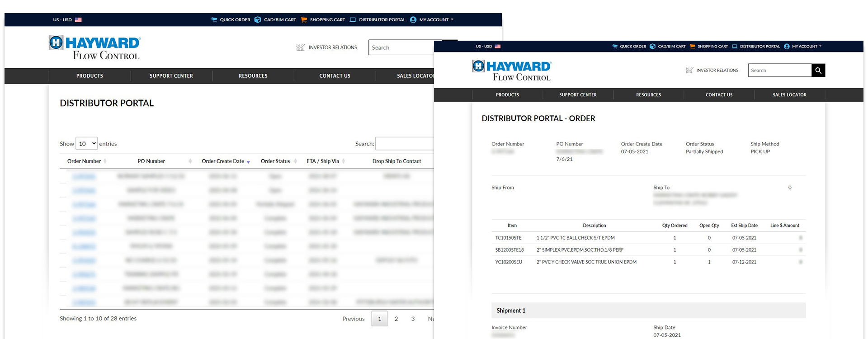Click US flag icon in front window

[x=498, y=46]
